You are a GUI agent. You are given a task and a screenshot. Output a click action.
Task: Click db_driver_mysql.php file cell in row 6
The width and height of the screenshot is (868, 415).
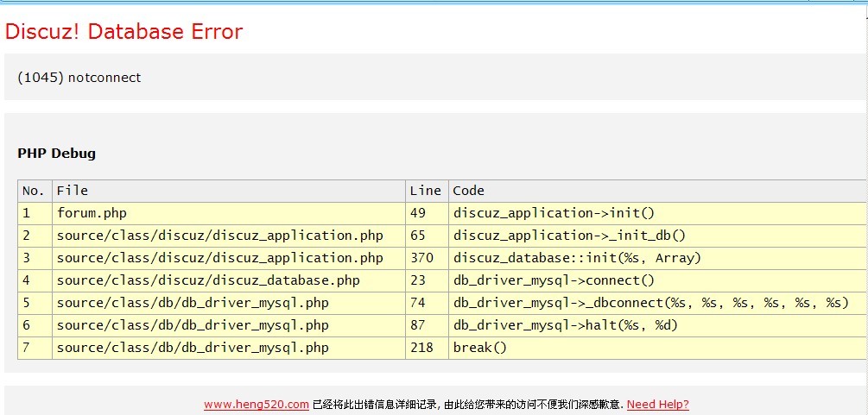coord(229,325)
